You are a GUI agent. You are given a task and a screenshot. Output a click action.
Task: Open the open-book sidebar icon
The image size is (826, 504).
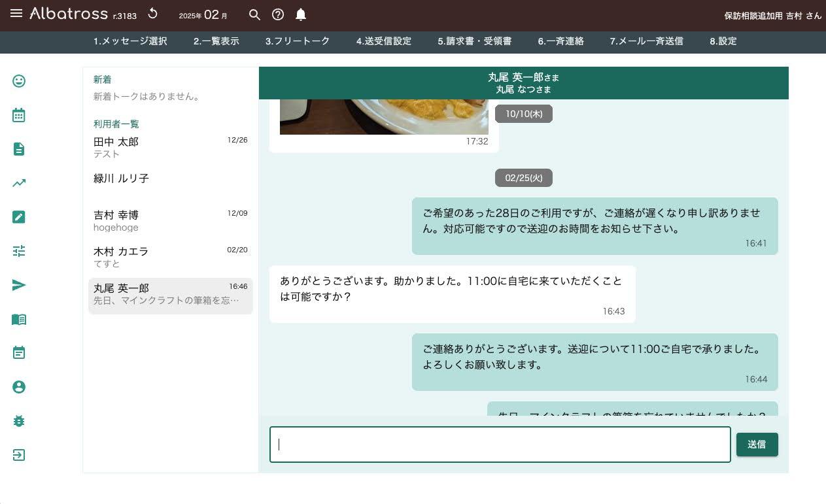coord(19,319)
